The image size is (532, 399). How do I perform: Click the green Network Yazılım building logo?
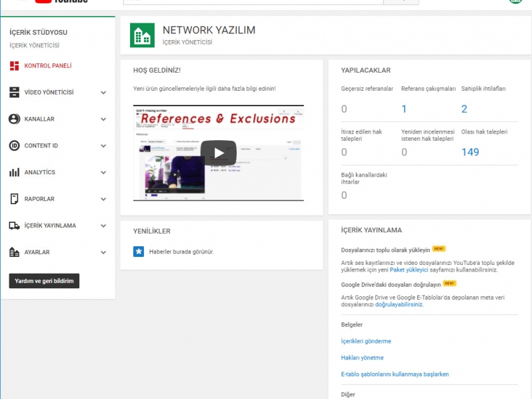click(x=142, y=35)
